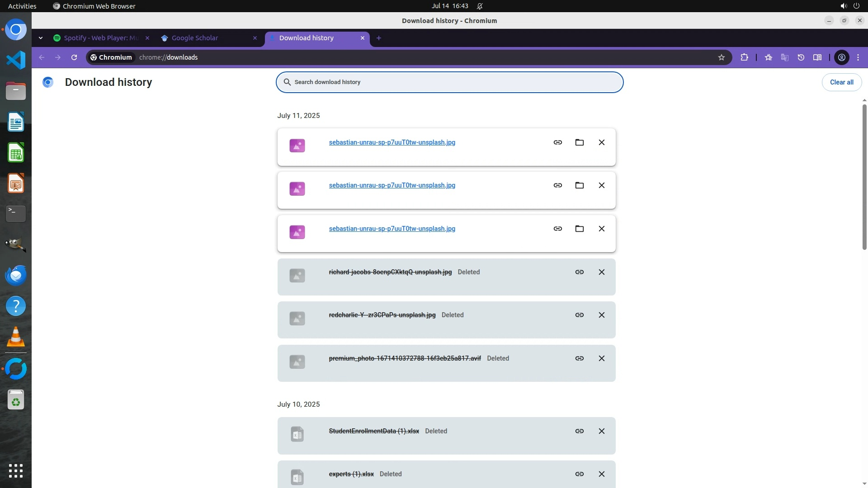Remove redcharlie deleted entry from list
Screen dimensions: 868x488
point(601,315)
